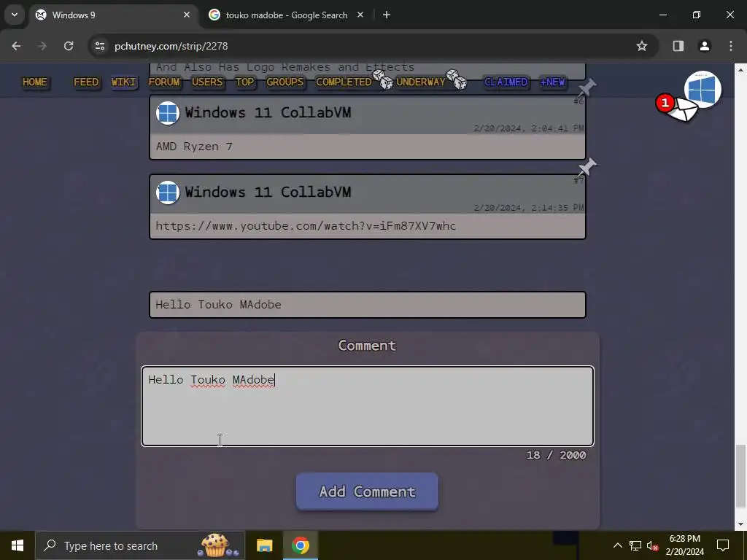Open a new browser tab
This screenshot has width=747, height=560.
point(387,15)
